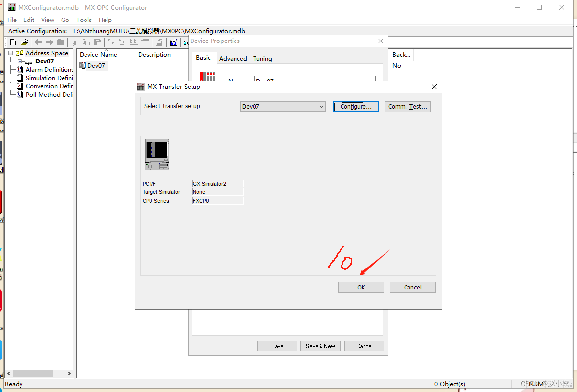
Task: Click Cancel in Device Properties dialog
Action: [364, 346]
